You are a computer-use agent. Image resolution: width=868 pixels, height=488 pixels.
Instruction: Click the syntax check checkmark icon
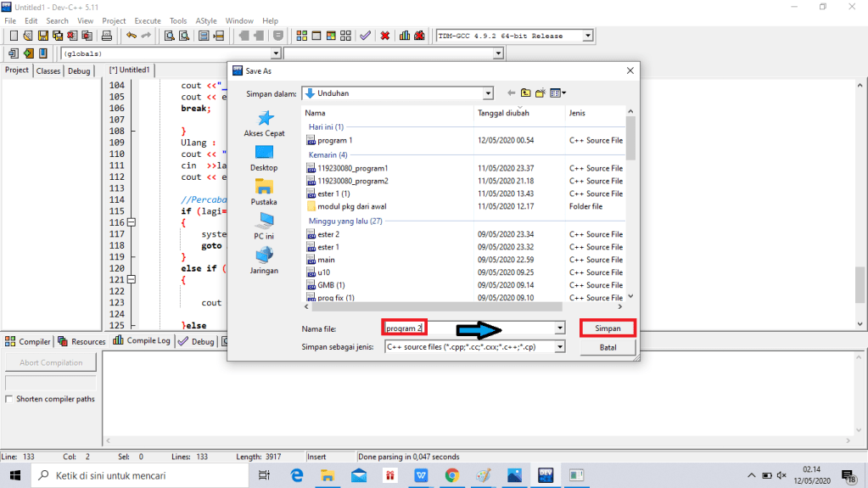coord(365,36)
